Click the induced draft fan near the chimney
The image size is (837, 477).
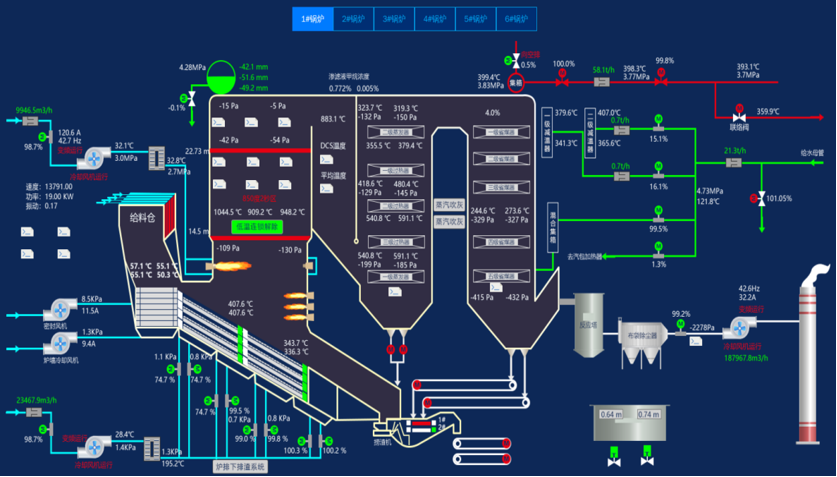click(x=739, y=328)
